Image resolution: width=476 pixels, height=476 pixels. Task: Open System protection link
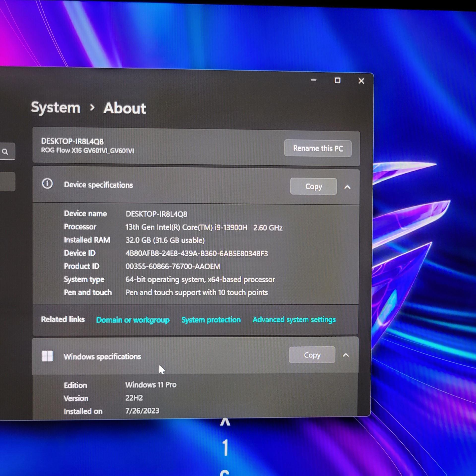211,320
